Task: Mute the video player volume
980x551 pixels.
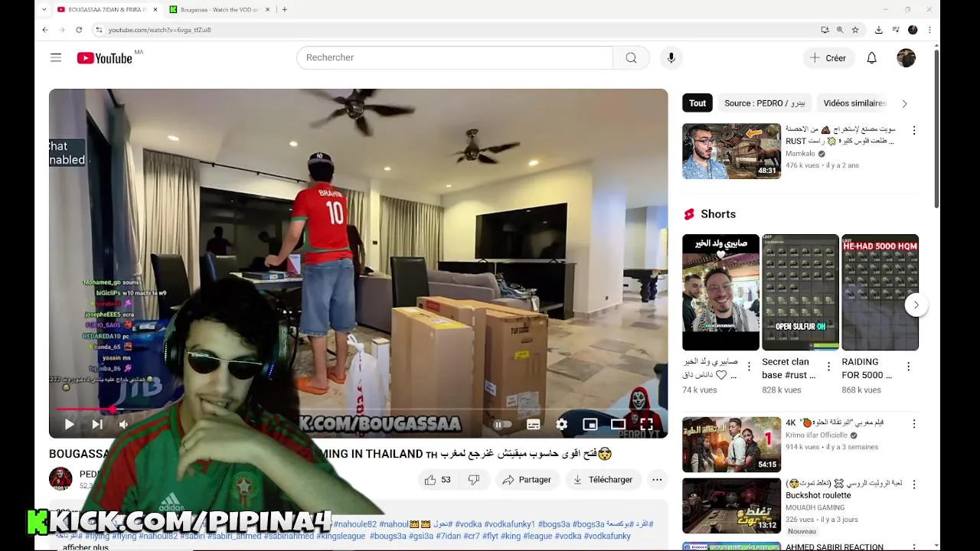Action: (x=123, y=424)
